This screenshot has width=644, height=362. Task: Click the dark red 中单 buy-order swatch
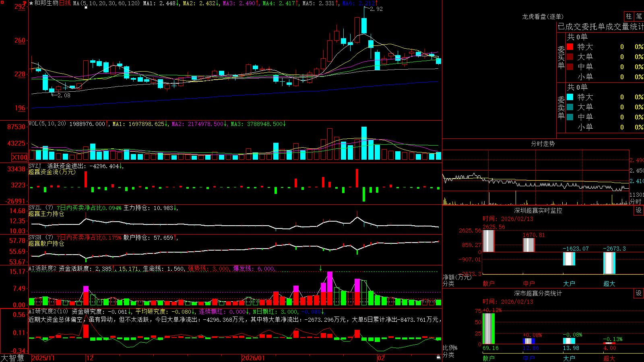coord(570,66)
